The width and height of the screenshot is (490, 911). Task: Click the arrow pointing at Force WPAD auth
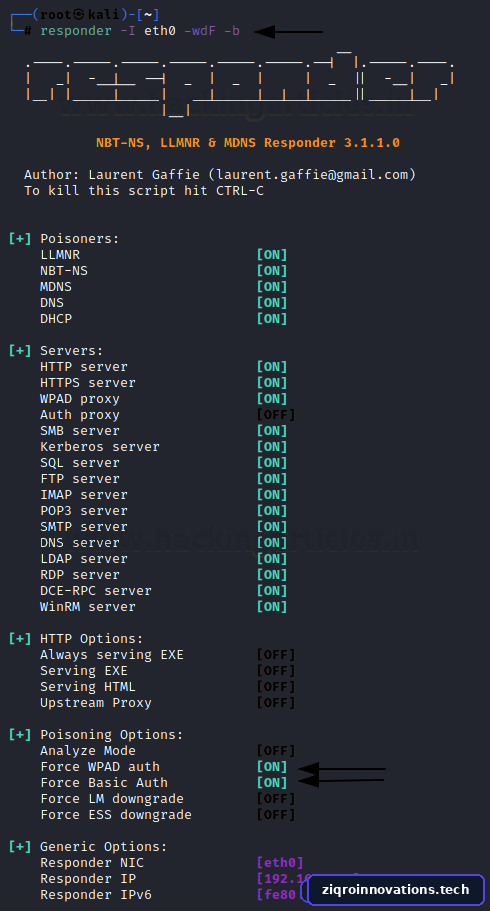(342, 768)
